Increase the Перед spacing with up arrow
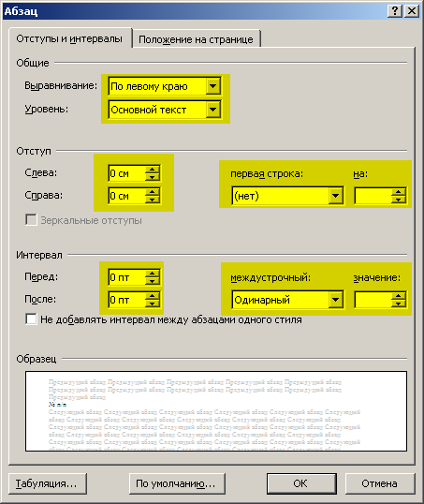The width and height of the screenshot is (424, 504). [153, 274]
